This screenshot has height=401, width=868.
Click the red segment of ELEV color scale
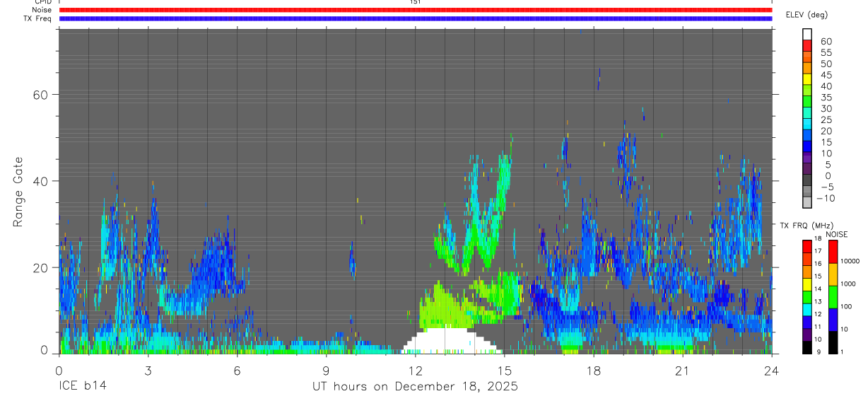[x=807, y=45]
